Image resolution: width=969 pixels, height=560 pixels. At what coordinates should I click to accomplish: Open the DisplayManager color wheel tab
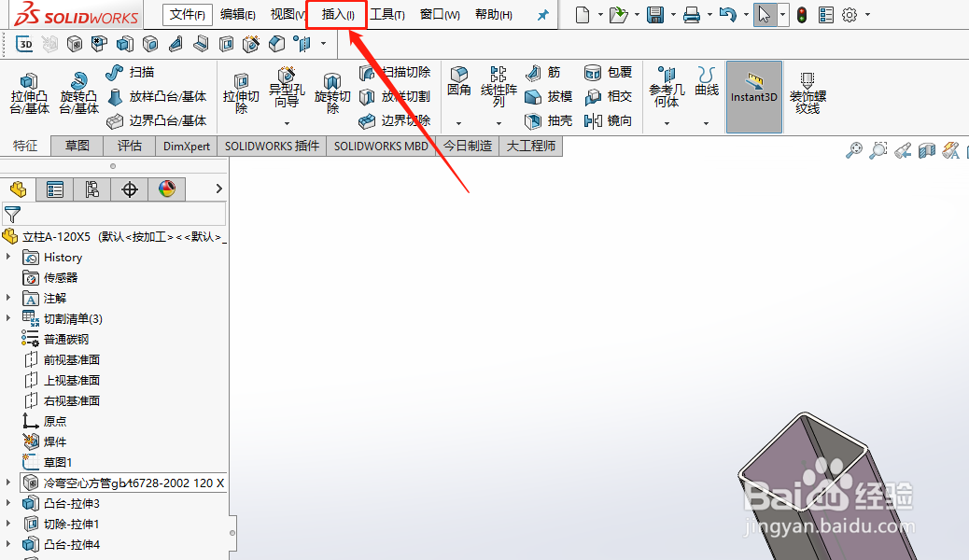pyautogui.click(x=167, y=189)
